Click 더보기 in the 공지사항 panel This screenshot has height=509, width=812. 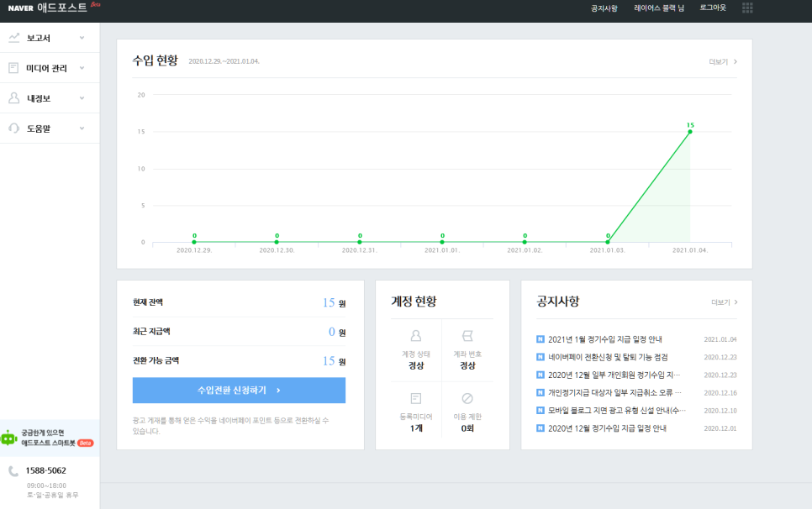(724, 302)
